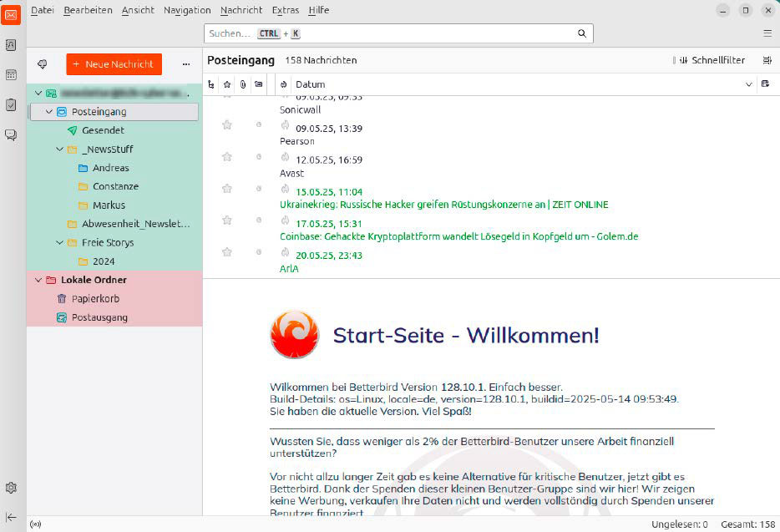Select the Gesendet folder
This screenshot has width=780, height=532.
click(x=103, y=130)
